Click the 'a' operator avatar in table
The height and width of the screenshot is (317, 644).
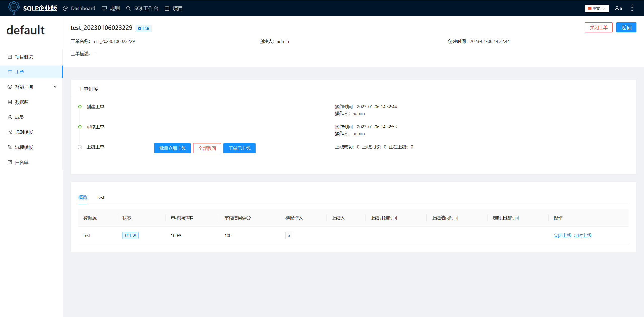[289, 235]
